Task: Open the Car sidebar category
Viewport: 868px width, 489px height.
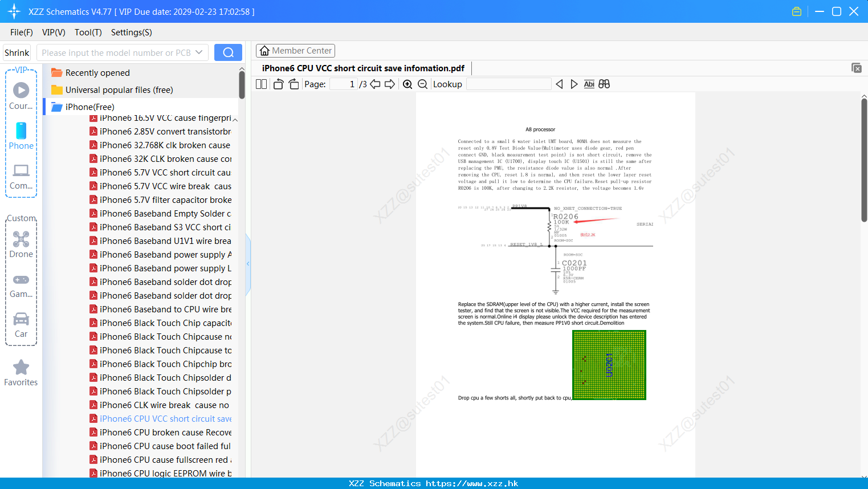Action: (x=21, y=325)
